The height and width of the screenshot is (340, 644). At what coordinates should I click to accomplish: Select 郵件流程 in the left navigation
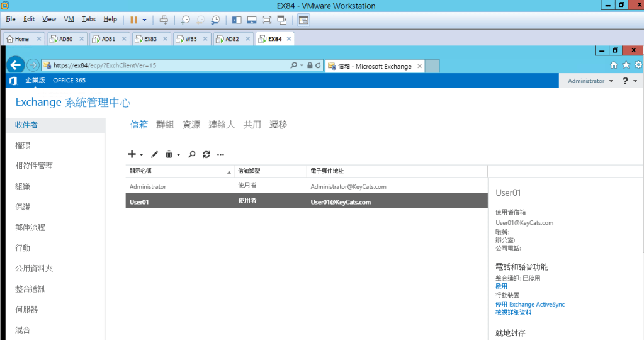coord(30,227)
